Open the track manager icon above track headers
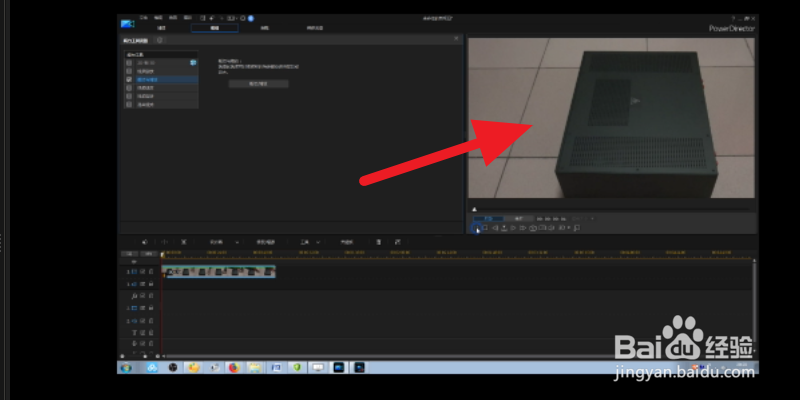This screenshot has height=400, width=800. 134,262
